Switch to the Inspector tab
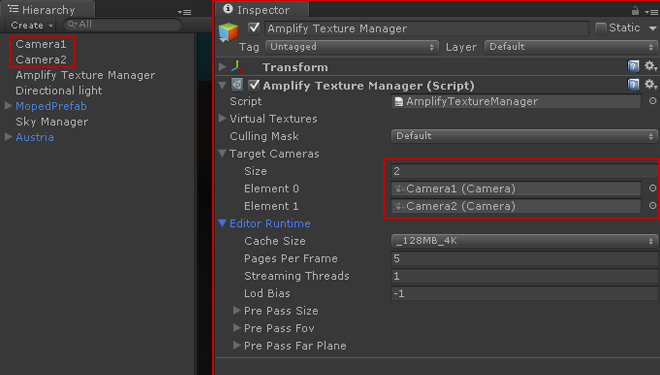660x375 pixels. click(262, 10)
